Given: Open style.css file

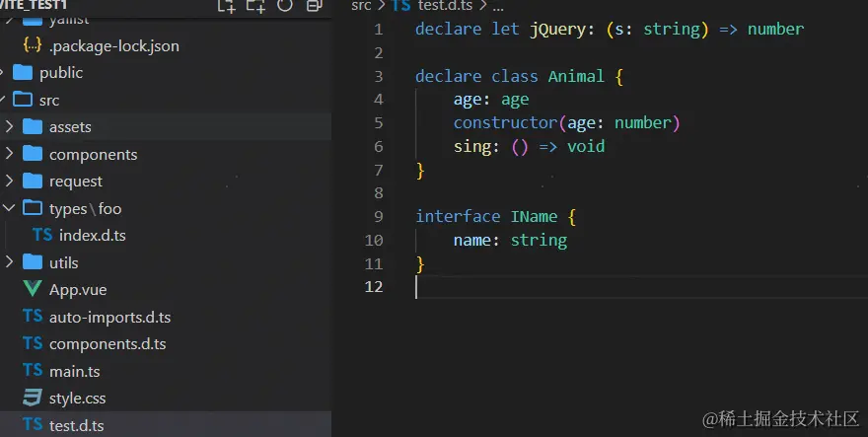Looking at the screenshot, I should click(78, 399).
